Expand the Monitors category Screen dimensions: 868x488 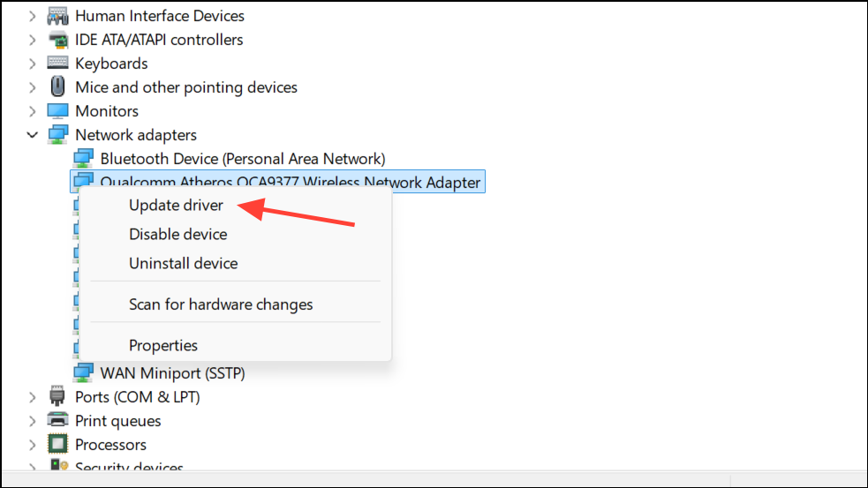pyautogui.click(x=33, y=111)
